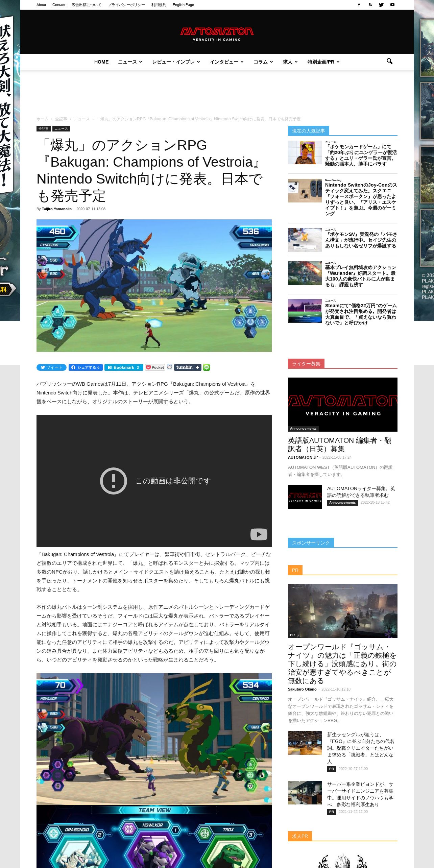The width and height of the screenshot is (434, 868).
Task: Share the article on Facebook (シェアする)
Action: pos(86,367)
